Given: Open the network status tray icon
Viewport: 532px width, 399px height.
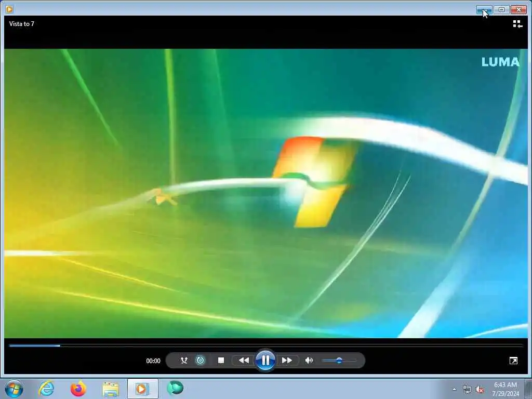Looking at the screenshot, I should click(x=467, y=390).
